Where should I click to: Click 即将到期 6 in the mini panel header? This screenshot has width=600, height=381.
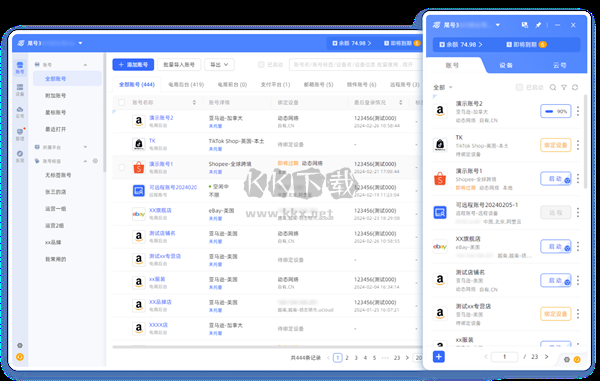tap(526, 44)
